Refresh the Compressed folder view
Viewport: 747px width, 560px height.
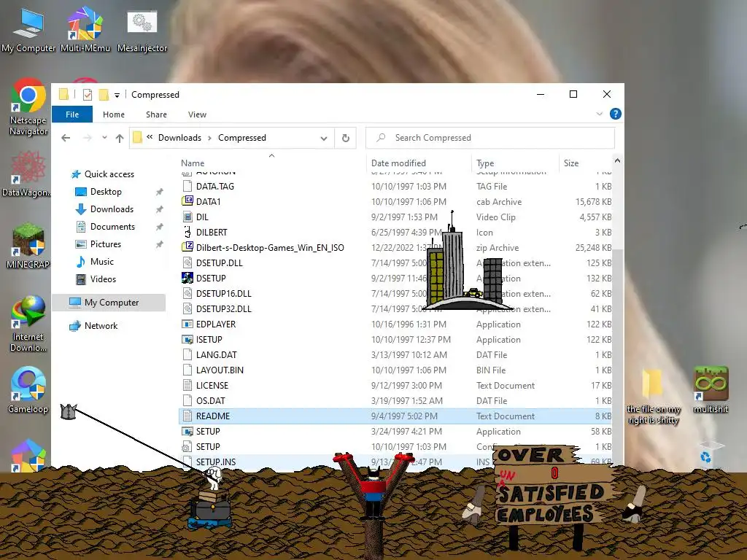point(346,138)
